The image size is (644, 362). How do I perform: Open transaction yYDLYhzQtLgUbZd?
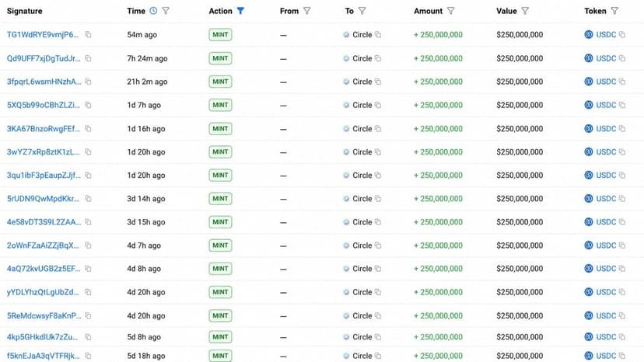(43, 292)
